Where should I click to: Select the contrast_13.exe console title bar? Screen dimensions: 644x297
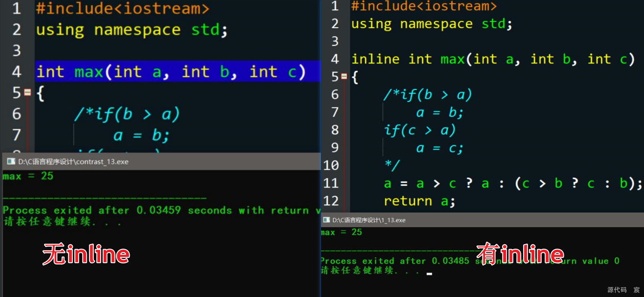coord(162,161)
